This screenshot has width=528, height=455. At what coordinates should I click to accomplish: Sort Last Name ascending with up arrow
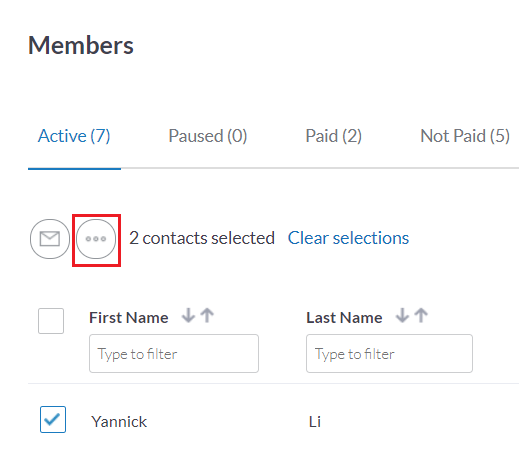[x=421, y=316]
